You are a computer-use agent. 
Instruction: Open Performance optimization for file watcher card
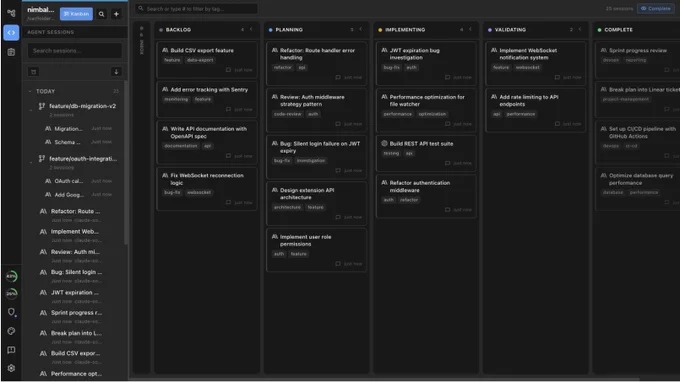426,110
